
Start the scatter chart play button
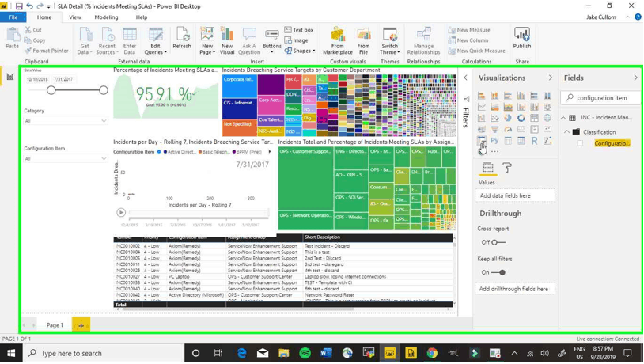pos(121,212)
